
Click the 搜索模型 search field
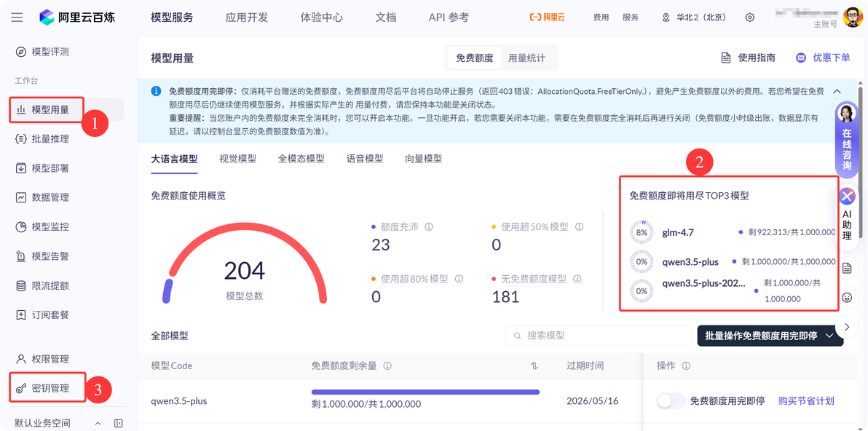599,336
